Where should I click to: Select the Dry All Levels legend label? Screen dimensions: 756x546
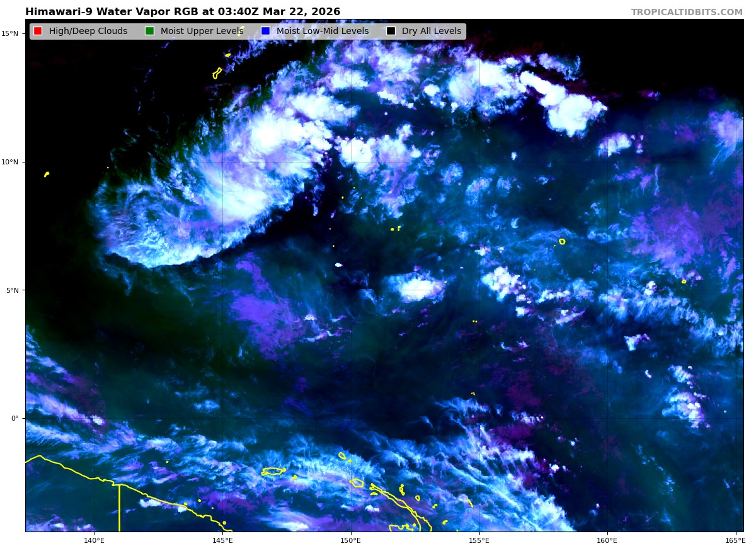coord(432,31)
